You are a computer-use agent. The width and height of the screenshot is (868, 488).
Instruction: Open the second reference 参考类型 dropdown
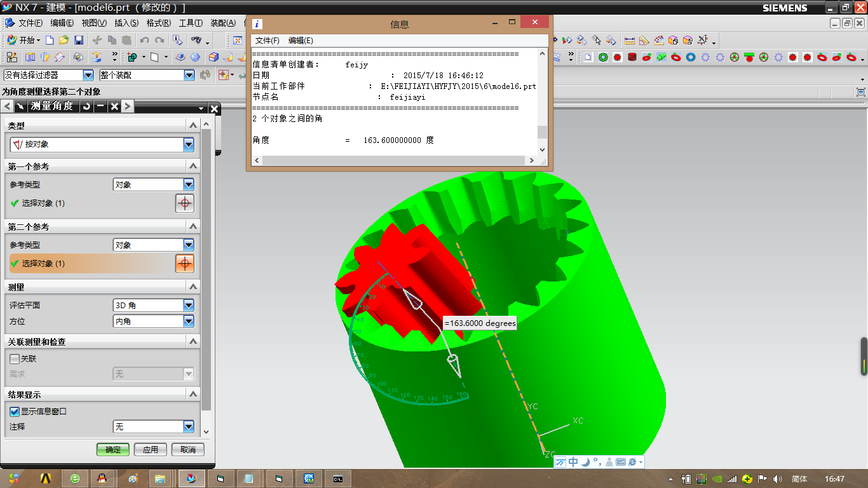coord(189,245)
